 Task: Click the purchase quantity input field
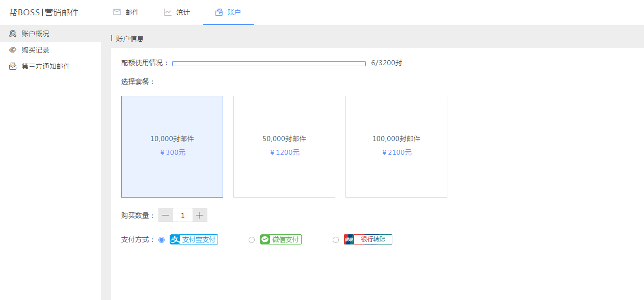[x=183, y=215]
